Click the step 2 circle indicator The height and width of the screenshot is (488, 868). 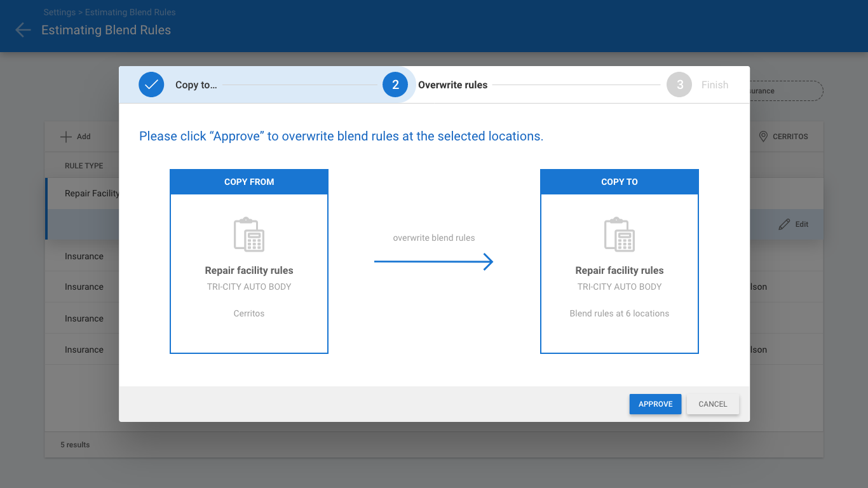point(395,85)
